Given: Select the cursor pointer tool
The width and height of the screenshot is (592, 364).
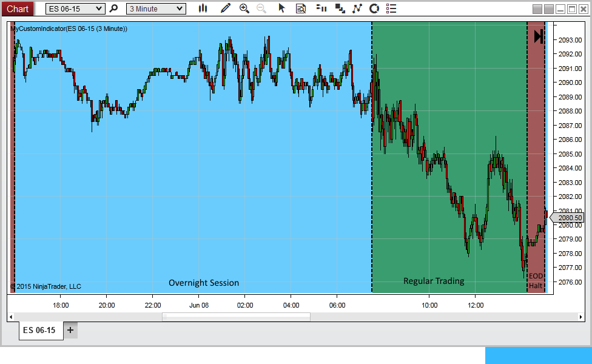Looking at the screenshot, I should pyautogui.click(x=281, y=8).
